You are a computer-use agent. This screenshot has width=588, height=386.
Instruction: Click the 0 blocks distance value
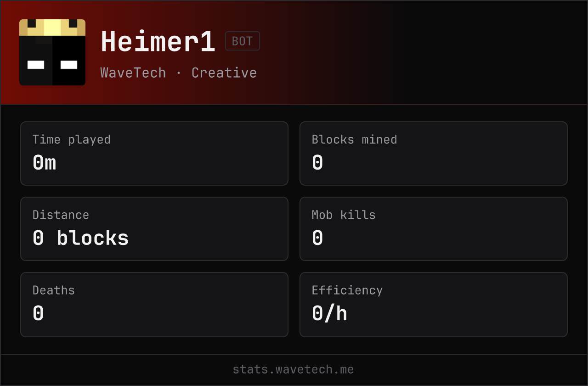[81, 238]
